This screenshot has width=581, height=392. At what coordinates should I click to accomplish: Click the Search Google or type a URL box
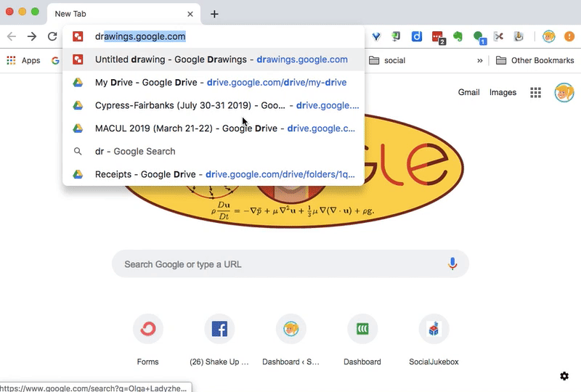click(x=290, y=264)
